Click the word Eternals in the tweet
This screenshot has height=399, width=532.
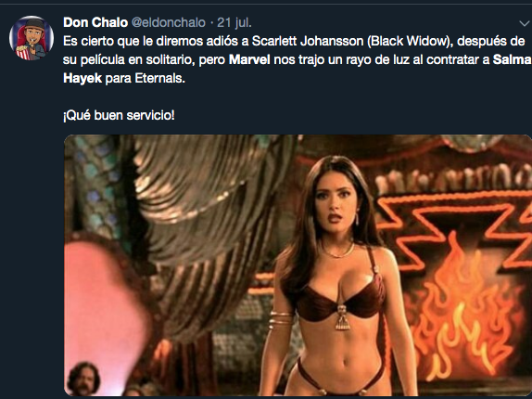pos(159,78)
